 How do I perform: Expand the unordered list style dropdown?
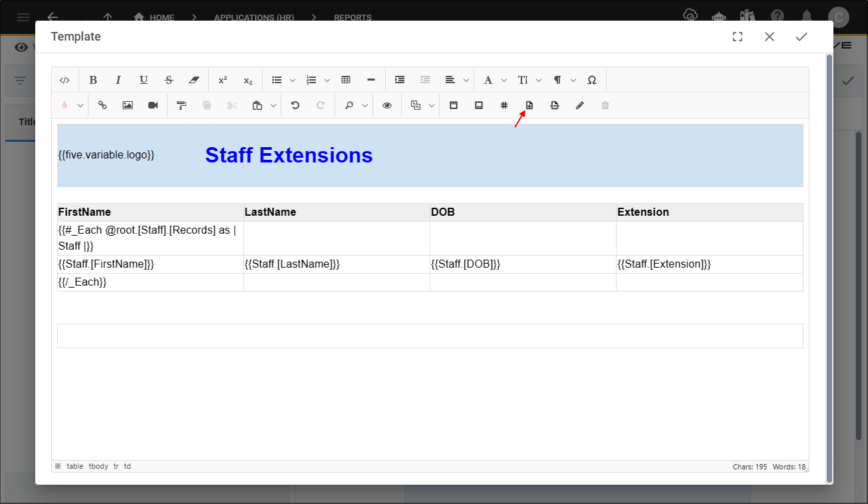[293, 80]
